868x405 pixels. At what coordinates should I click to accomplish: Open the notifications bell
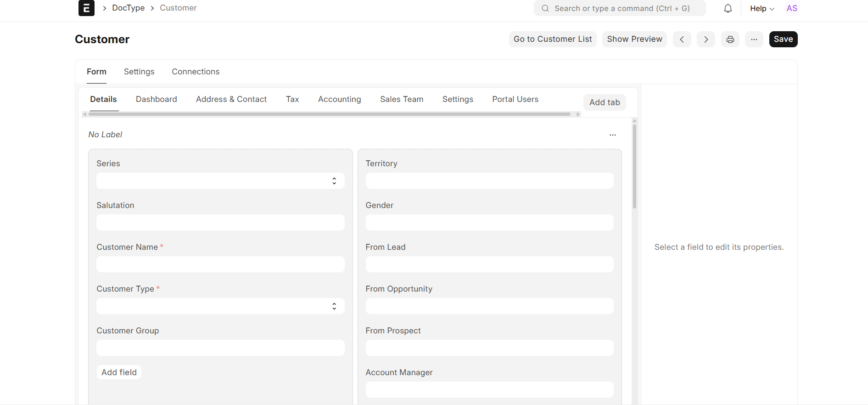click(728, 8)
